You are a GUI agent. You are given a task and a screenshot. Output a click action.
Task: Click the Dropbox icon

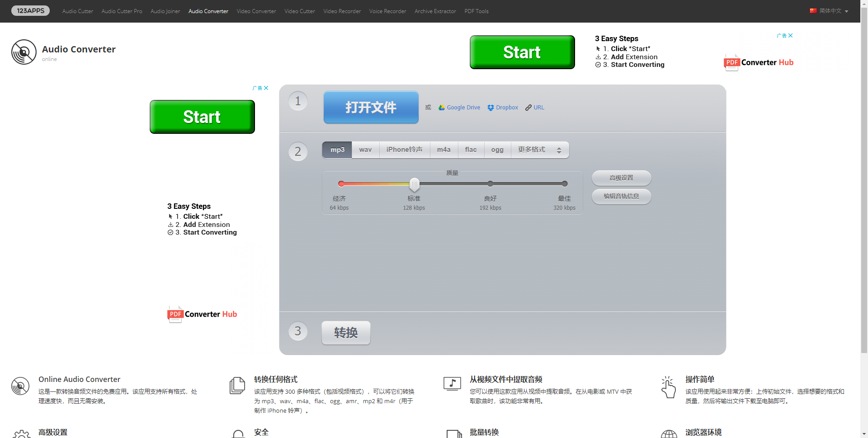pyautogui.click(x=491, y=108)
